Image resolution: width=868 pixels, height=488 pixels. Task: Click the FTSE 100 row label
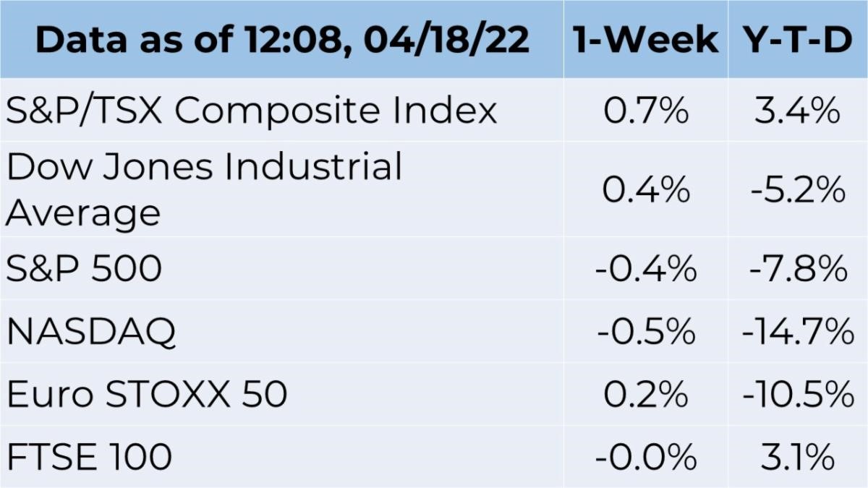coord(89,458)
